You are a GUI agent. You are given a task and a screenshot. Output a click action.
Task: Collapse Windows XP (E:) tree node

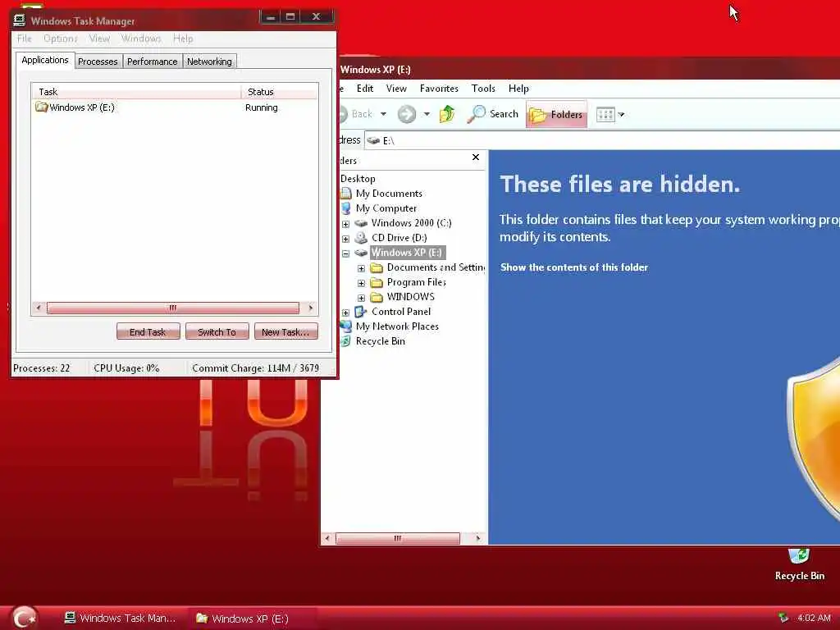pyautogui.click(x=345, y=253)
